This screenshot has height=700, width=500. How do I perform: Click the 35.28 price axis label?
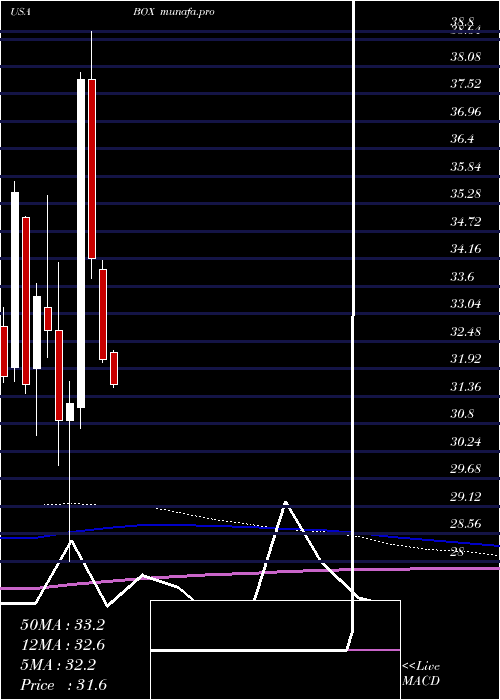click(466, 194)
